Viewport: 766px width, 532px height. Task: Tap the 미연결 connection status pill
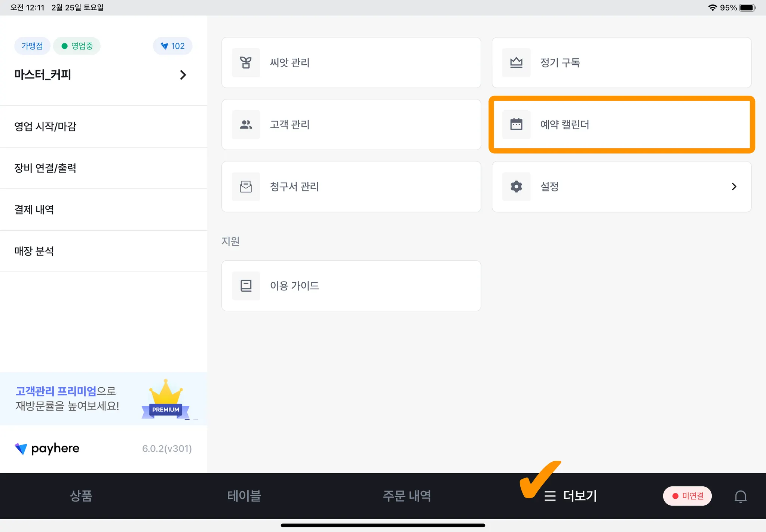click(x=687, y=496)
